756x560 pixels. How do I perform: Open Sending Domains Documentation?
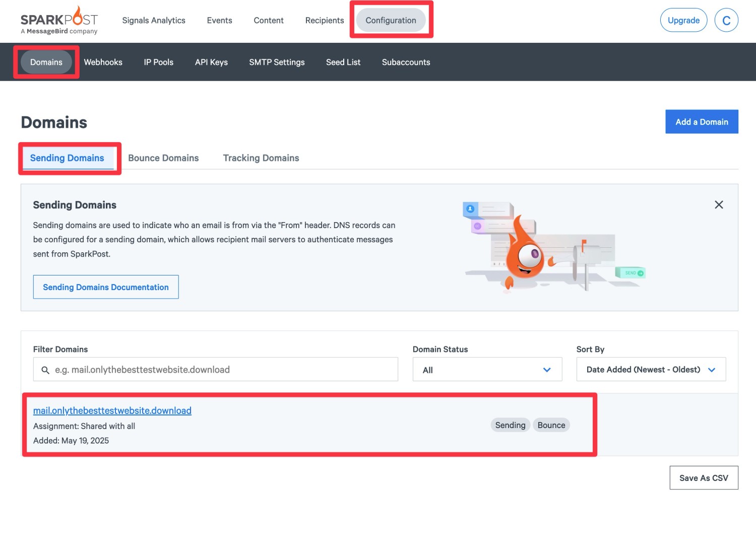pos(106,287)
